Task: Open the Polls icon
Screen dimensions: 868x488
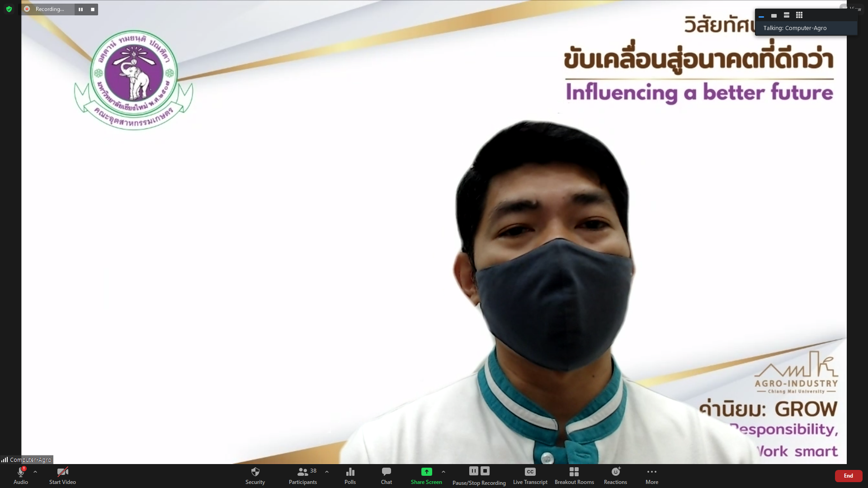Action: point(350,475)
